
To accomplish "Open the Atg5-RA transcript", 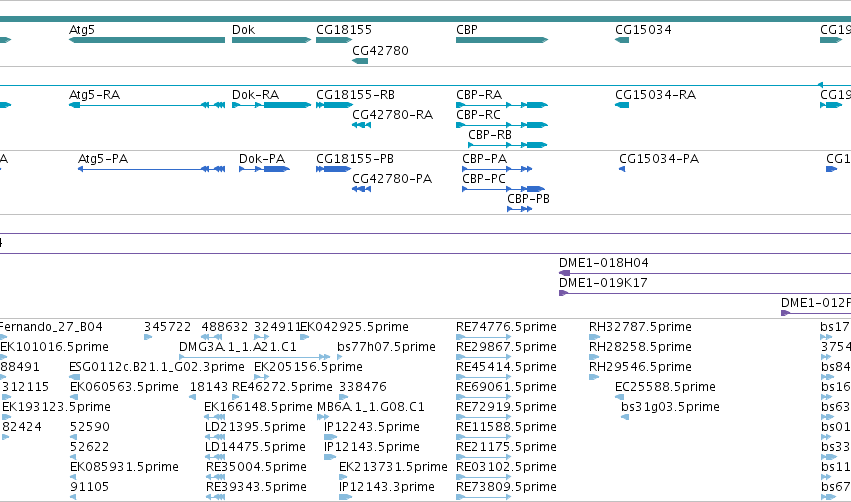I will tap(147, 105).
